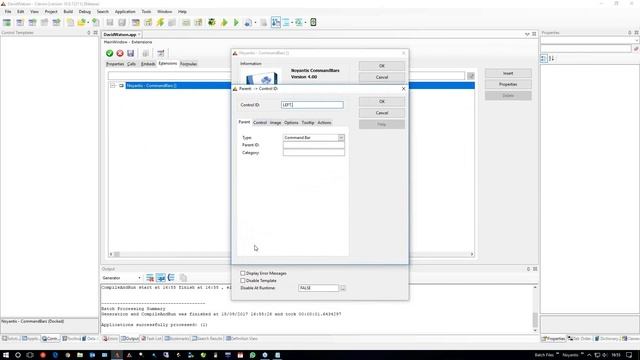
Task: Click the open folder icon in main toolbar
Action: tap(82, 22)
